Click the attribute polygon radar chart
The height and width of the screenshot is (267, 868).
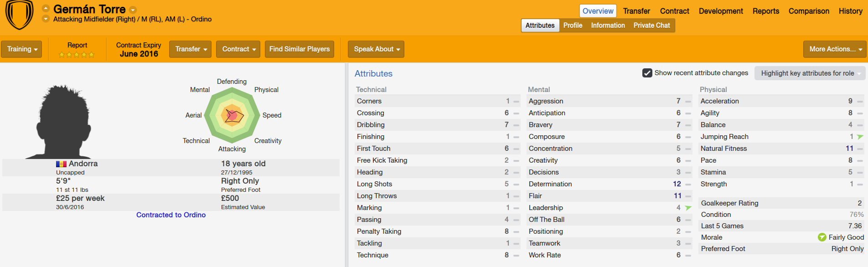click(232, 116)
